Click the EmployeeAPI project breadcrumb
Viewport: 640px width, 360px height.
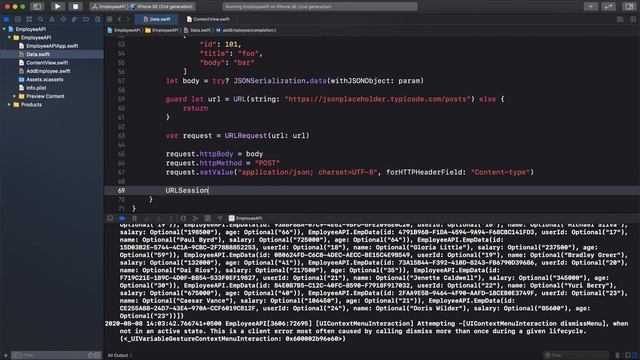pos(124,30)
